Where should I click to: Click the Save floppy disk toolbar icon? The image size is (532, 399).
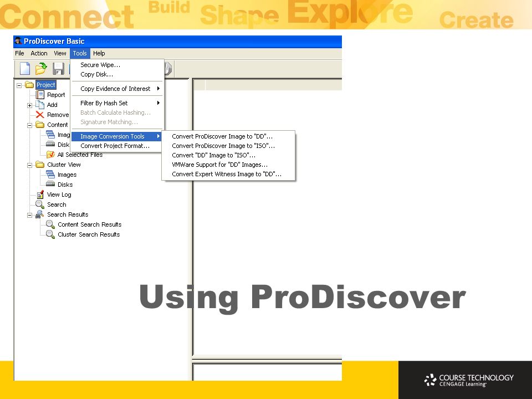coord(58,69)
